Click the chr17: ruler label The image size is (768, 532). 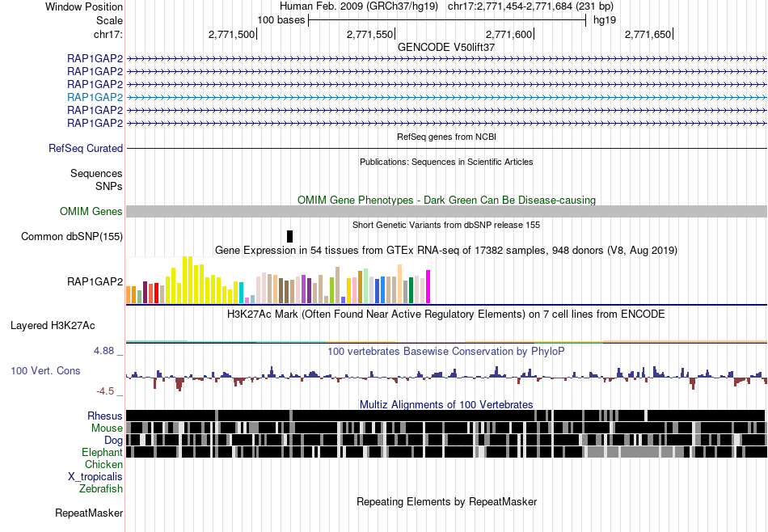108,34
